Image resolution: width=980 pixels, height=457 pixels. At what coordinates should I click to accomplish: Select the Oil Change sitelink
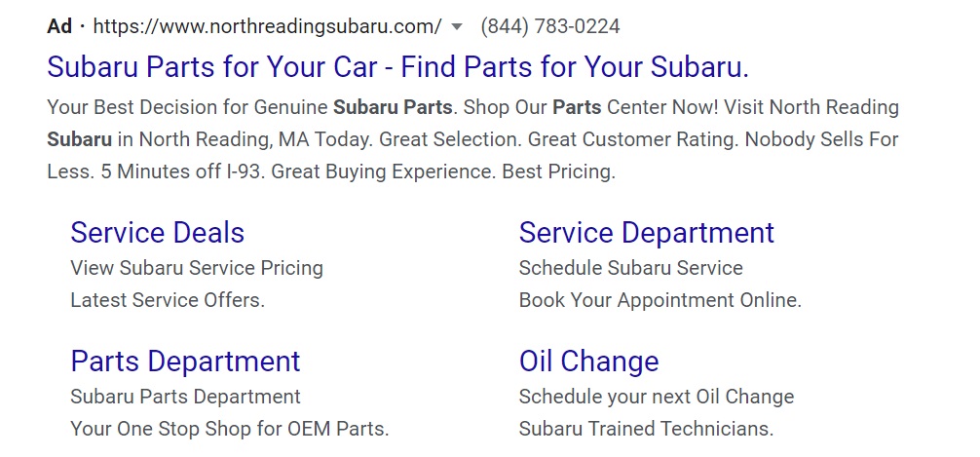click(588, 362)
